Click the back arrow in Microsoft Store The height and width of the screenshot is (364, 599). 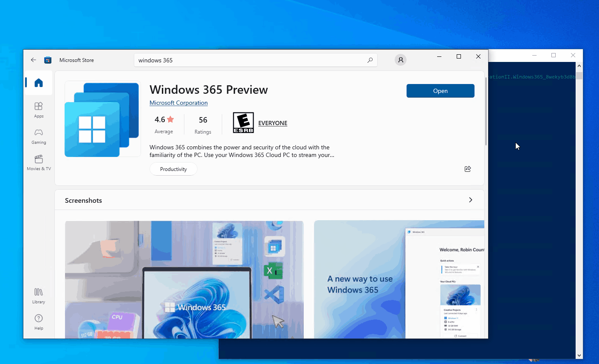point(34,60)
